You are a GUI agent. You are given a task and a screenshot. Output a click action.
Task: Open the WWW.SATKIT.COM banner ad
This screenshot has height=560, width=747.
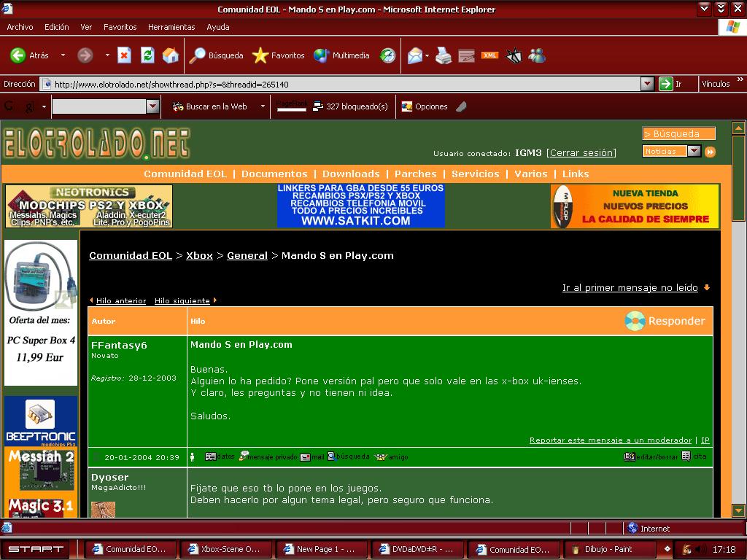coord(360,205)
